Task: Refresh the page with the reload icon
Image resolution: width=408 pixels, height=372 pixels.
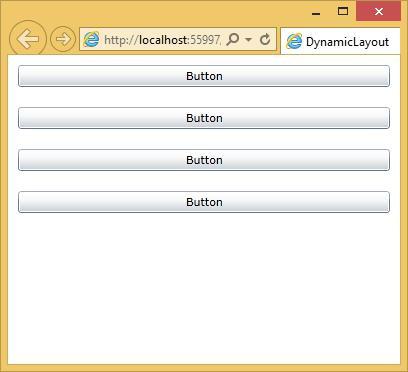Action: [x=265, y=39]
